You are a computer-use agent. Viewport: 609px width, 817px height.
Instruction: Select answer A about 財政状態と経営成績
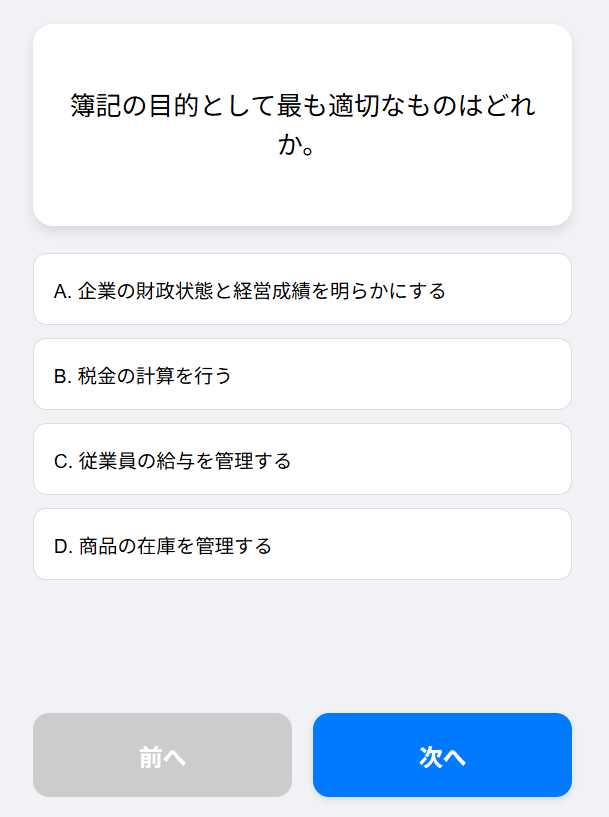(302, 290)
